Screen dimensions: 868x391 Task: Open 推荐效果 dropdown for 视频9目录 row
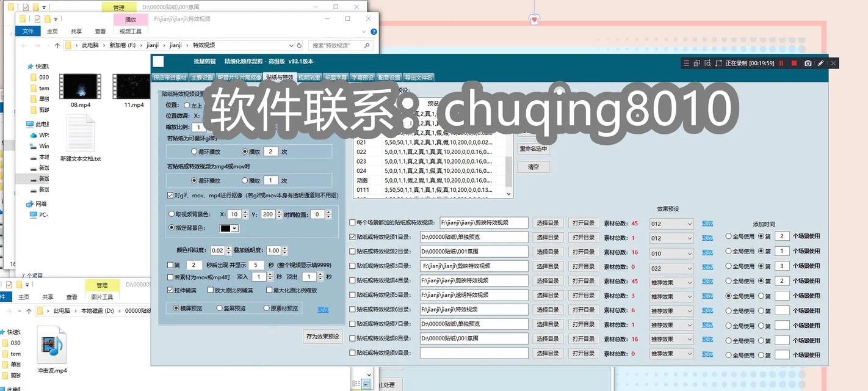(671, 354)
